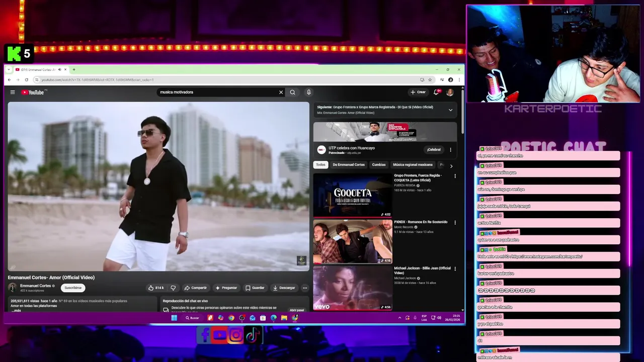The width and height of the screenshot is (644, 362).
Task: Start voice search with the microphone icon
Action: (x=308, y=92)
